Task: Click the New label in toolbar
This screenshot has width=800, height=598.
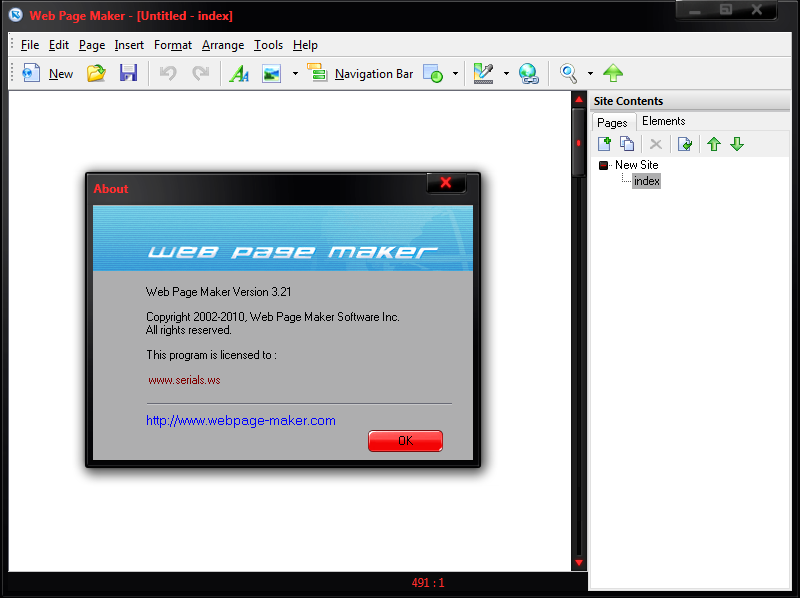Action: [x=61, y=74]
